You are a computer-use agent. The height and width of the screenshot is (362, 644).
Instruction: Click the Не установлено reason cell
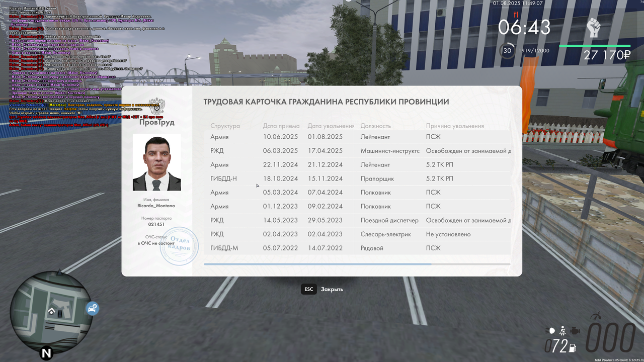pos(448,234)
